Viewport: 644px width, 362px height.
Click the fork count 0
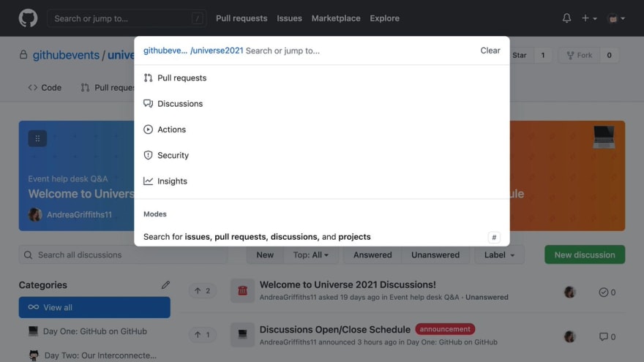click(x=609, y=55)
